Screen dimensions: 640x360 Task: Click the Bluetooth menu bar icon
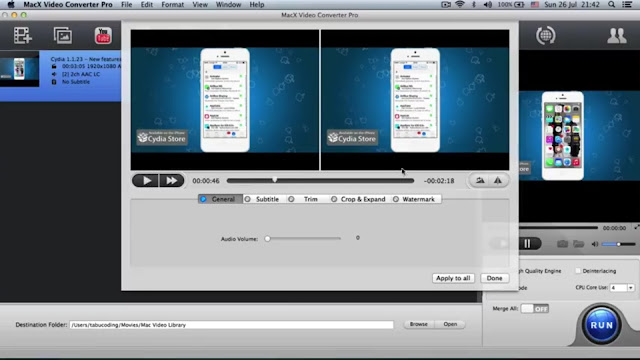click(x=474, y=4)
